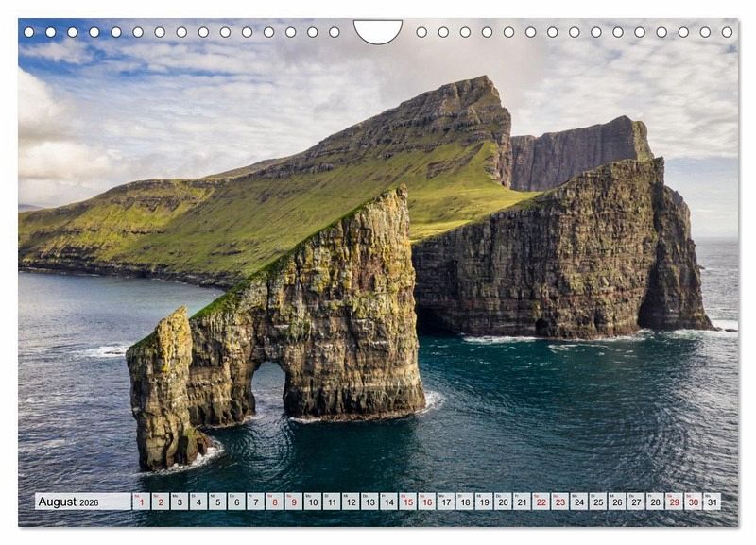Image resolution: width=756 pixels, height=545 pixels.
Task: Pick date 12 in the calendar strip
Action: [351, 502]
